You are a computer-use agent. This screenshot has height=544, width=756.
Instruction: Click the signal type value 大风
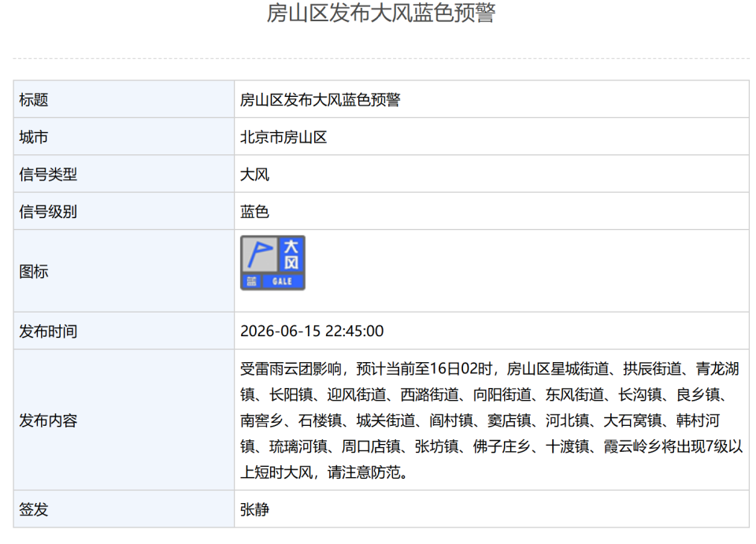[254, 174]
